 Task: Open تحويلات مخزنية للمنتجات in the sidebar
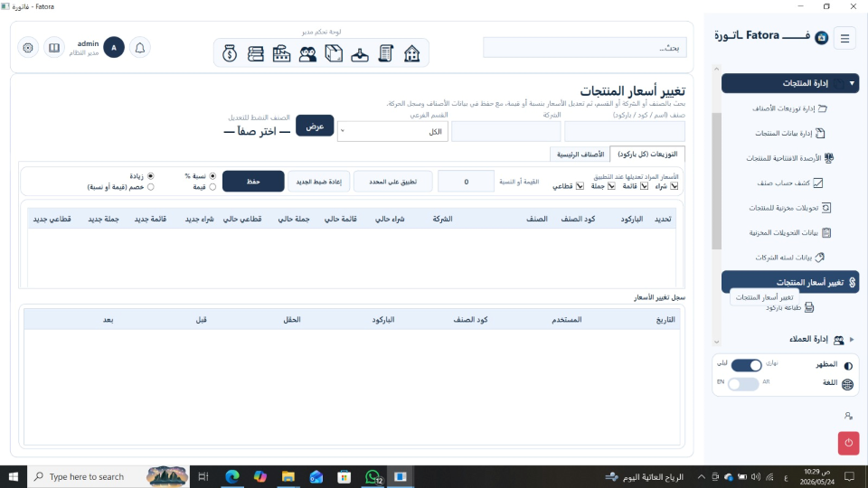click(x=790, y=208)
